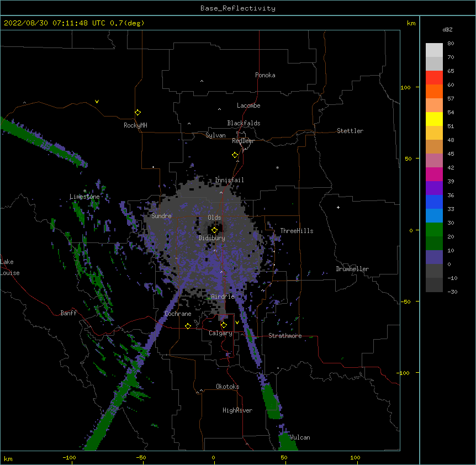Click the Stettler city label
Image resolution: width=476 pixels, height=465 pixels.
click(350, 131)
